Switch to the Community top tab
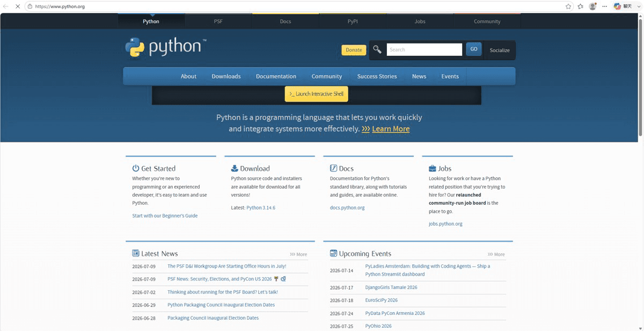This screenshot has height=331, width=644. click(487, 21)
